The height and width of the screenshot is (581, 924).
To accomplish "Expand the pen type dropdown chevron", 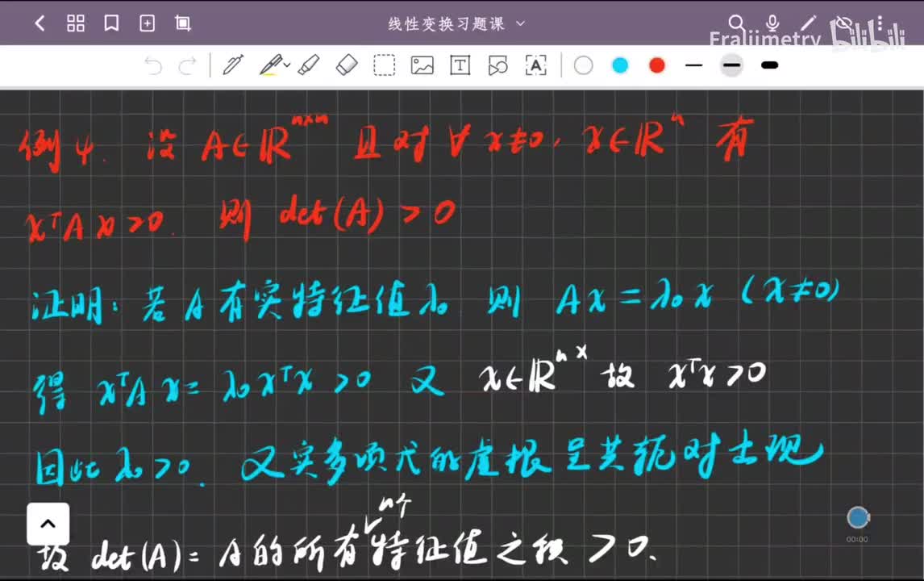I will coord(287,65).
